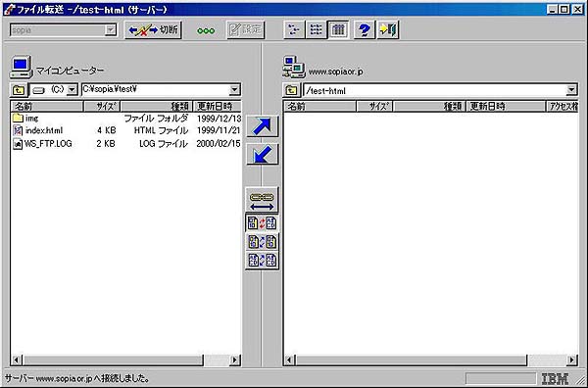Go up a folder in local panel
The image size is (588, 388).
pos(19,90)
